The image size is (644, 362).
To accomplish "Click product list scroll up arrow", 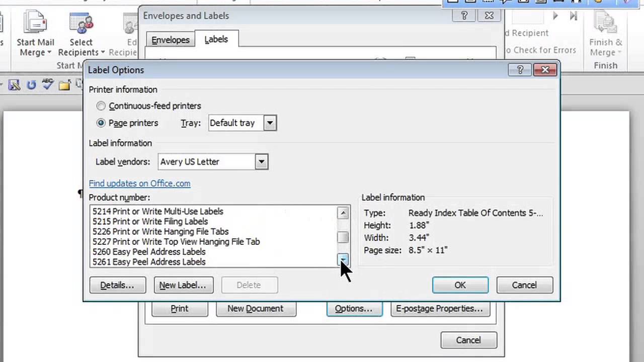I will pos(343,213).
